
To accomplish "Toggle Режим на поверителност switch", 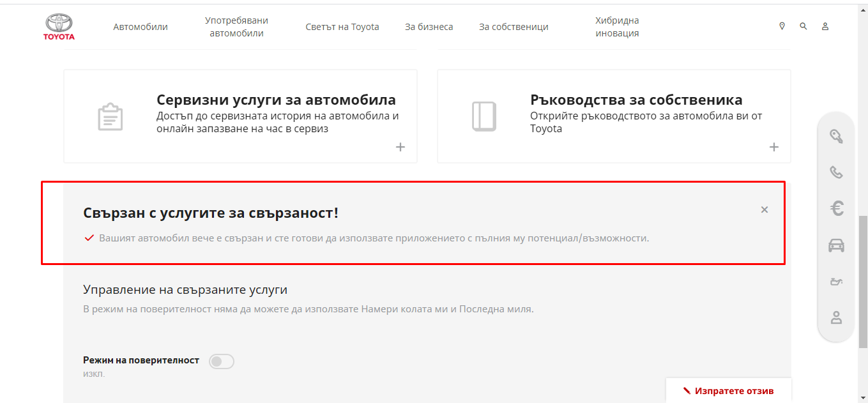I will [221, 361].
